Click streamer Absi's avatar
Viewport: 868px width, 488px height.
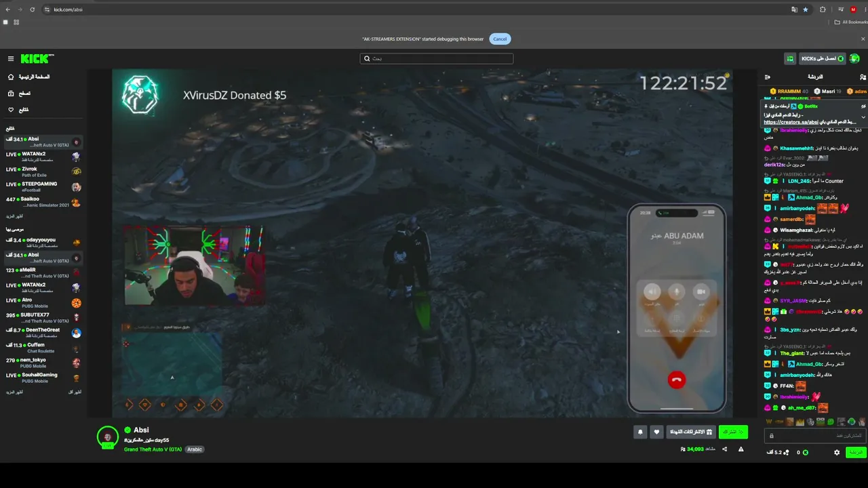108,437
